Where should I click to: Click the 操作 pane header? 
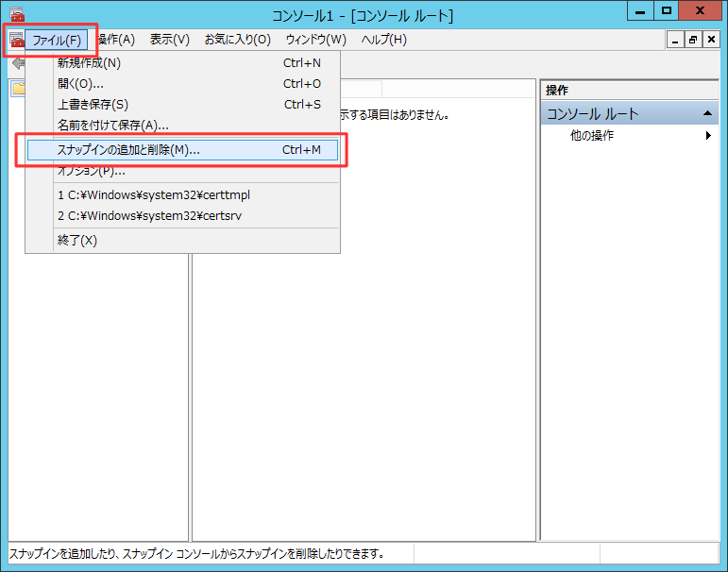point(630,90)
